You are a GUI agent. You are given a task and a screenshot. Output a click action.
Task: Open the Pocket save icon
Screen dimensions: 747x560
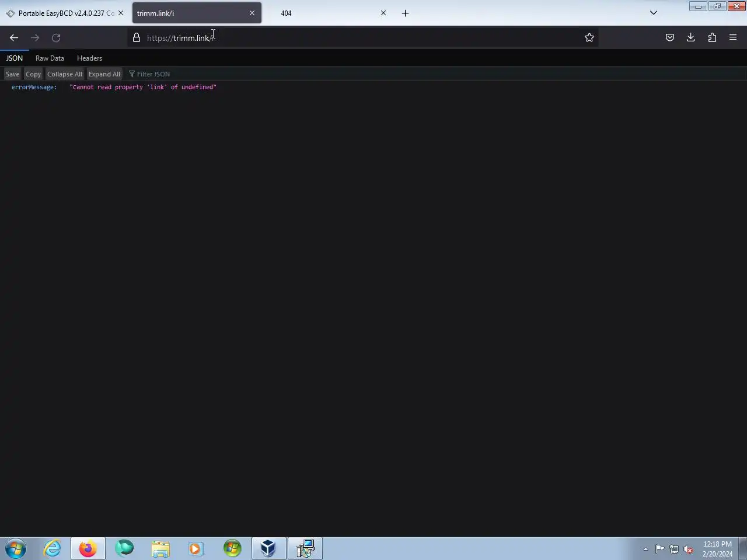pyautogui.click(x=670, y=37)
